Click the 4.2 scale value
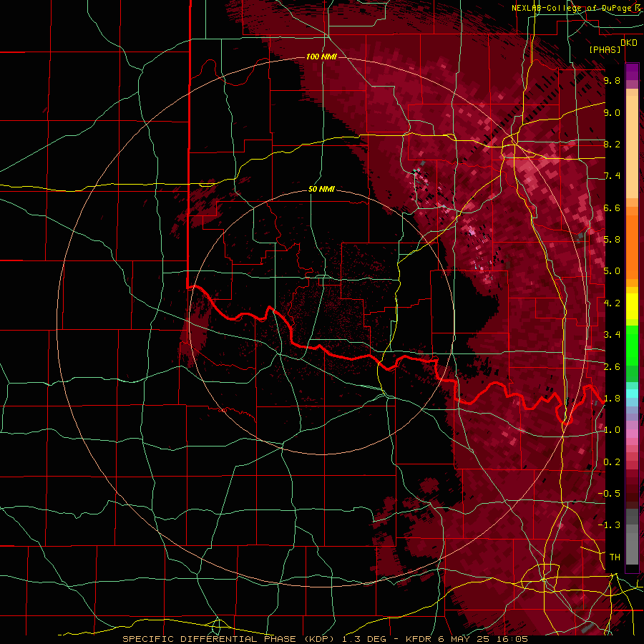This screenshot has width=644, height=644. tap(612, 303)
